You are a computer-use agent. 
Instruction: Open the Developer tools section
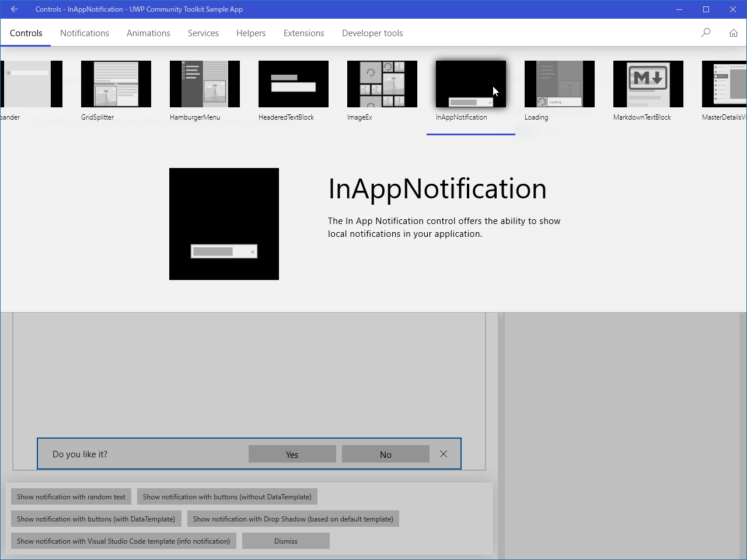(372, 33)
